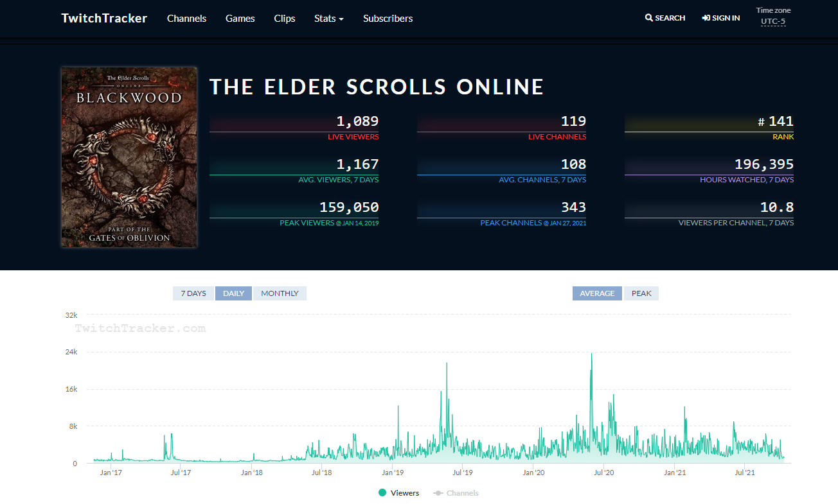
Task: Click the Search magnifier button
Action: (665, 18)
